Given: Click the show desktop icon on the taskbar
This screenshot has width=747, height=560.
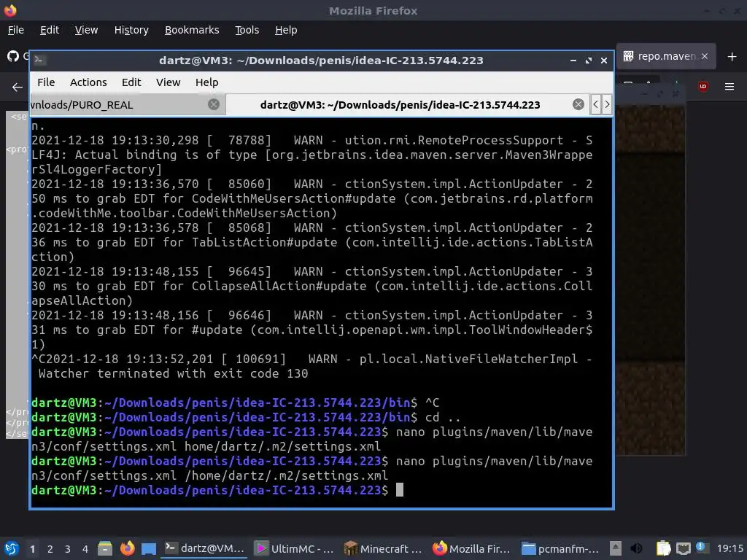Looking at the screenshot, I should pos(149,548).
